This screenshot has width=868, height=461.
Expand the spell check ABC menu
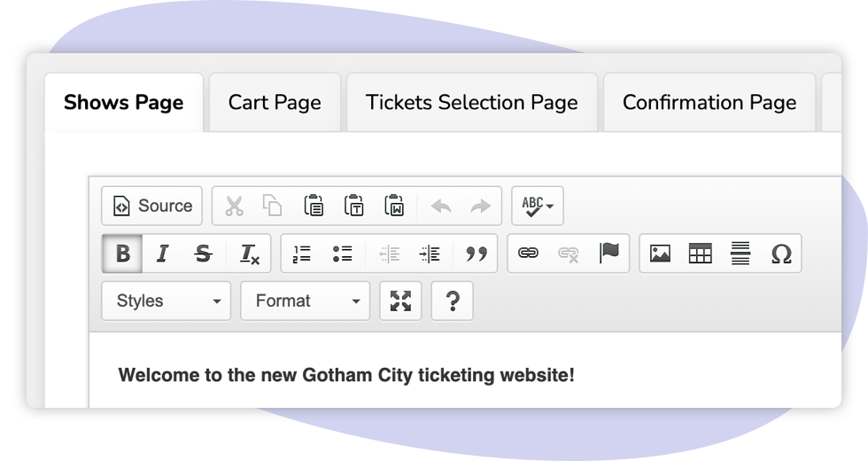pos(538,207)
